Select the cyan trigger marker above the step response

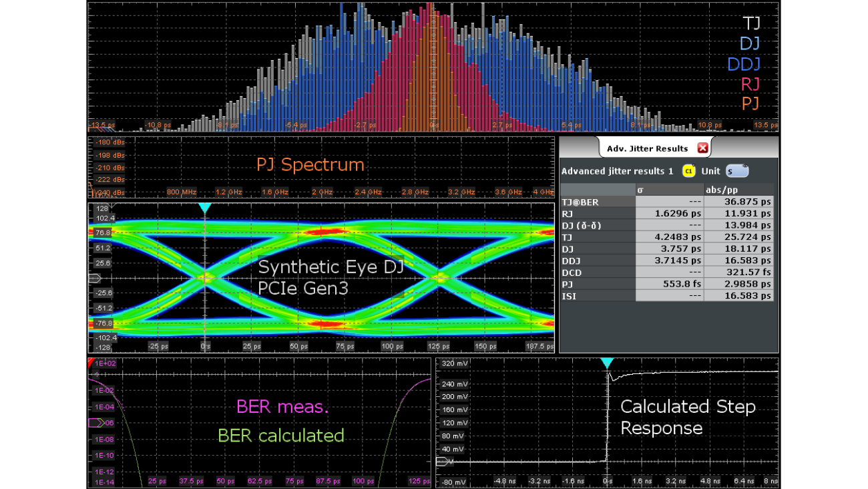click(607, 362)
